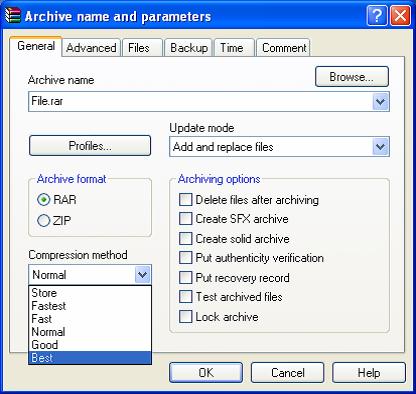The height and width of the screenshot is (394, 416).
Task: Pick Fast from the compression list
Action: 90,319
